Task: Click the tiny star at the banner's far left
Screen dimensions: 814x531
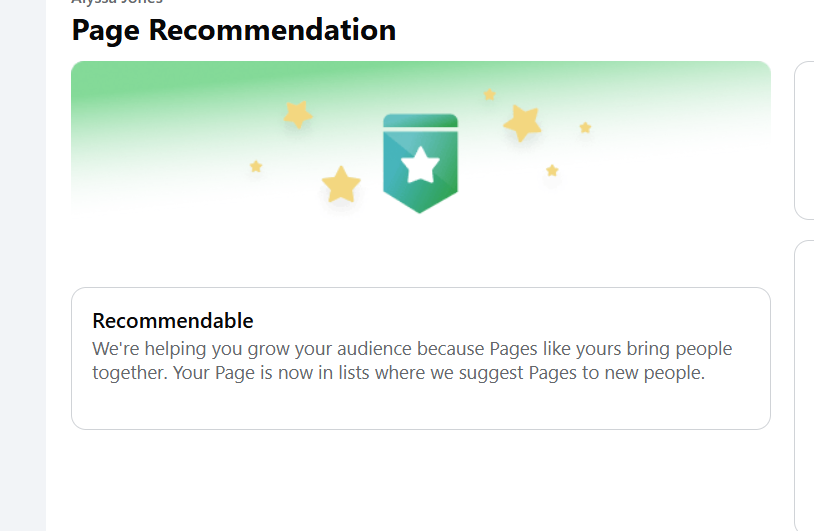Action: [x=256, y=166]
